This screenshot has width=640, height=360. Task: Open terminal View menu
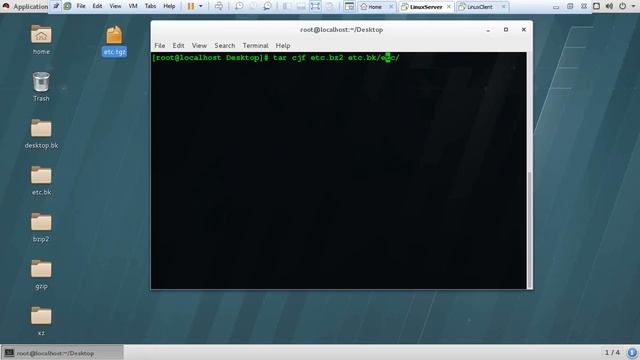click(x=199, y=45)
